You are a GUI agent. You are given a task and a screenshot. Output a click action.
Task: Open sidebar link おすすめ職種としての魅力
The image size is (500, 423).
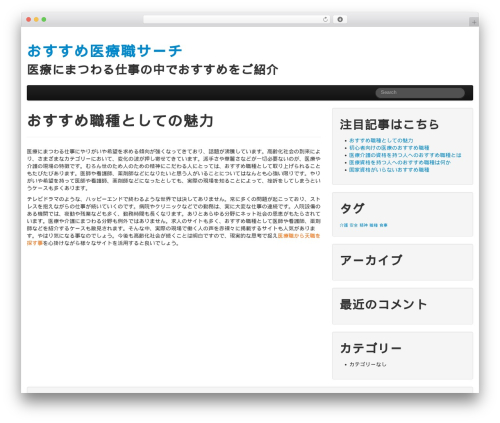pyautogui.click(x=381, y=141)
